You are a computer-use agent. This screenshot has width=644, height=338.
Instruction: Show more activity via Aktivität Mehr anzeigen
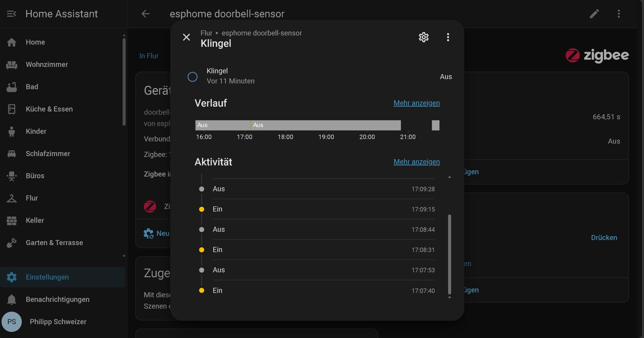point(417,162)
